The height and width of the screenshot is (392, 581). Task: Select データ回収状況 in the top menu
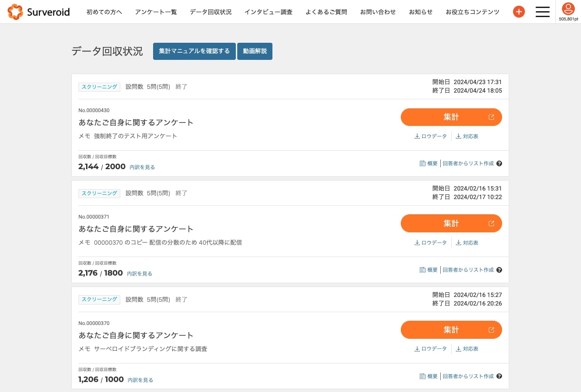click(211, 12)
